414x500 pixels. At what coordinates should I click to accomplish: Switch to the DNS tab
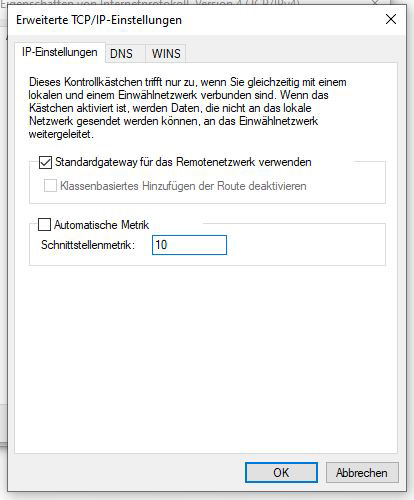121,54
